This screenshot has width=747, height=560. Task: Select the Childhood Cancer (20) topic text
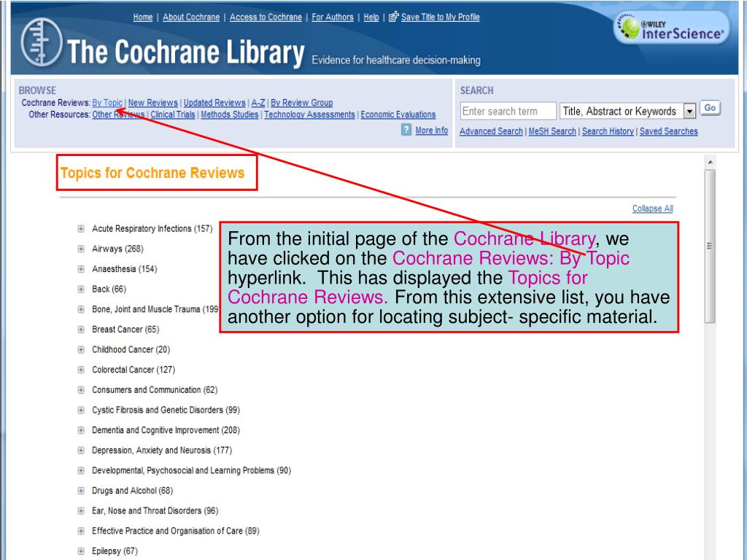click(x=131, y=349)
